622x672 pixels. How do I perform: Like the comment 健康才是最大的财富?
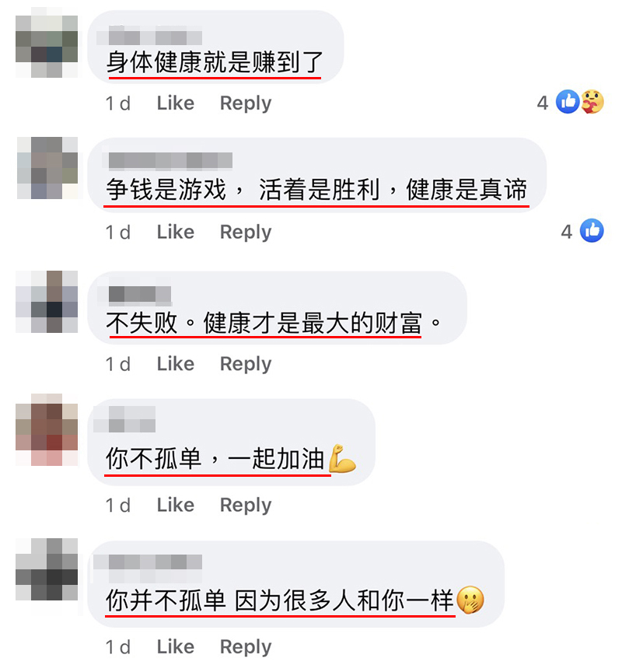click(x=176, y=364)
